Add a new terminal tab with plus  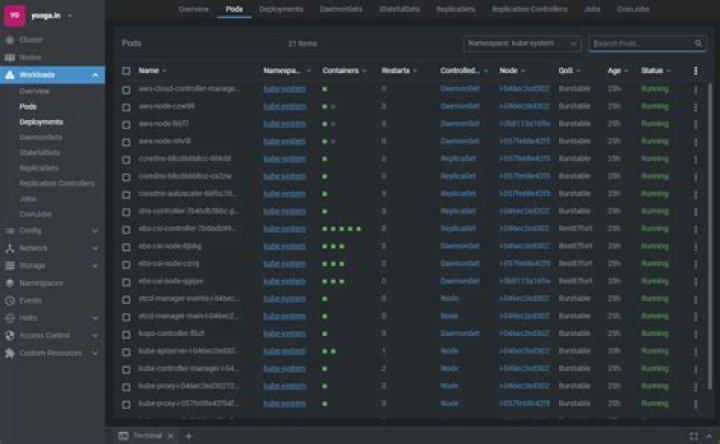[189, 436]
